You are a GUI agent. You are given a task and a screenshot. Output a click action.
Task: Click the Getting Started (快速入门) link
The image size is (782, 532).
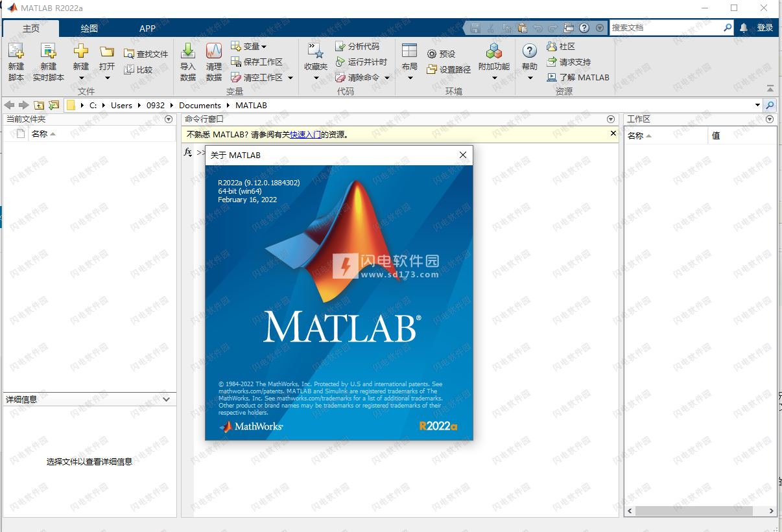click(305, 135)
